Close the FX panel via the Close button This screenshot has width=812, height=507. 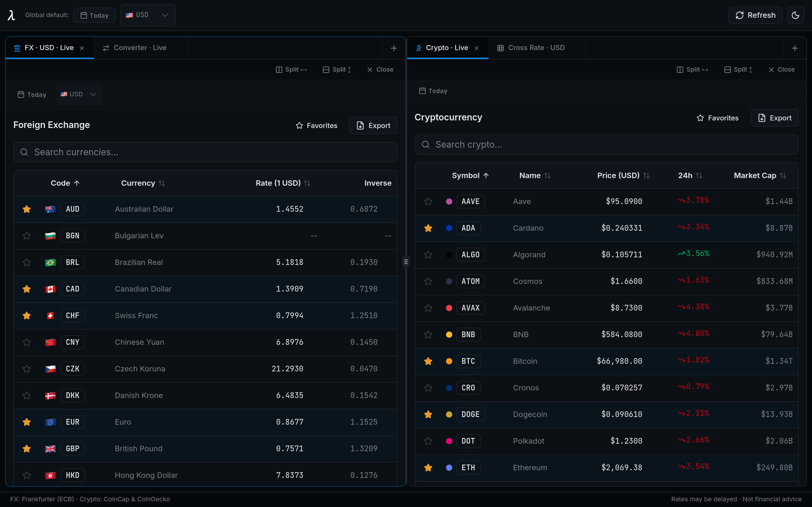(x=380, y=69)
